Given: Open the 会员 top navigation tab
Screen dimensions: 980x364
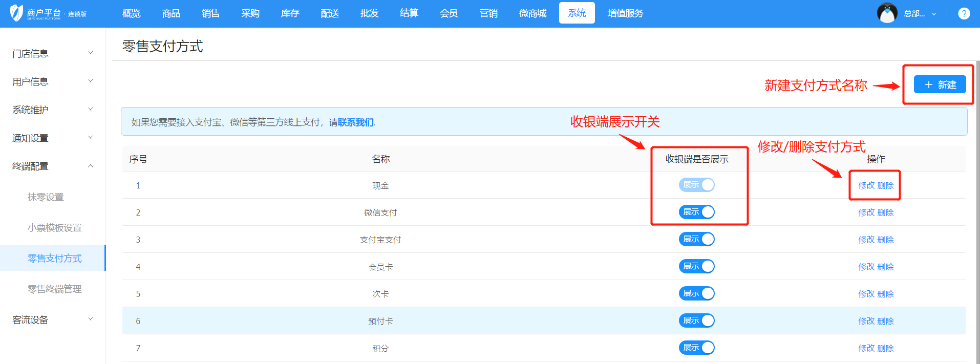Looking at the screenshot, I should [449, 13].
